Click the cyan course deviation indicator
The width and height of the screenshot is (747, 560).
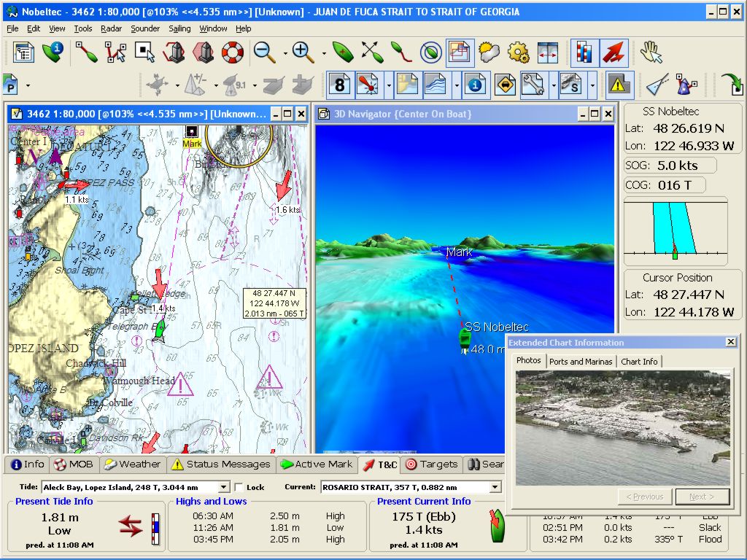pos(675,231)
